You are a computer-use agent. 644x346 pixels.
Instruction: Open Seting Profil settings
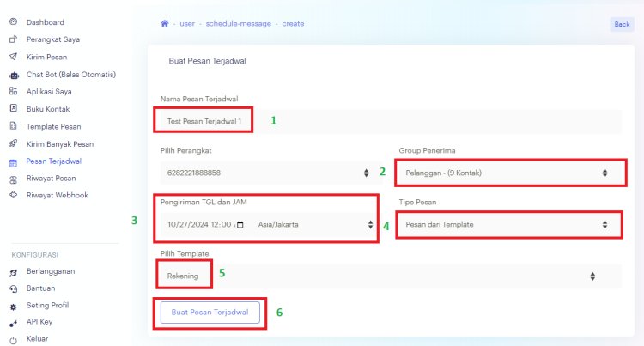(x=47, y=305)
